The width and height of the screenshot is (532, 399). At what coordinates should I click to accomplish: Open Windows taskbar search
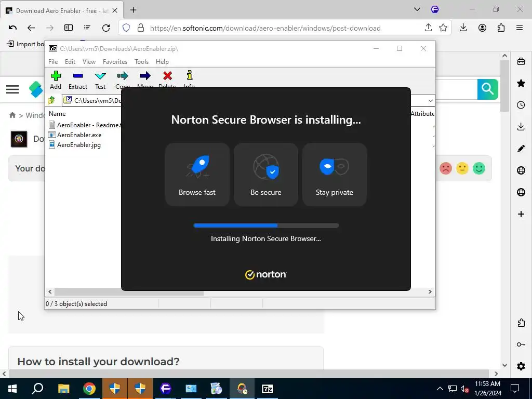37,389
